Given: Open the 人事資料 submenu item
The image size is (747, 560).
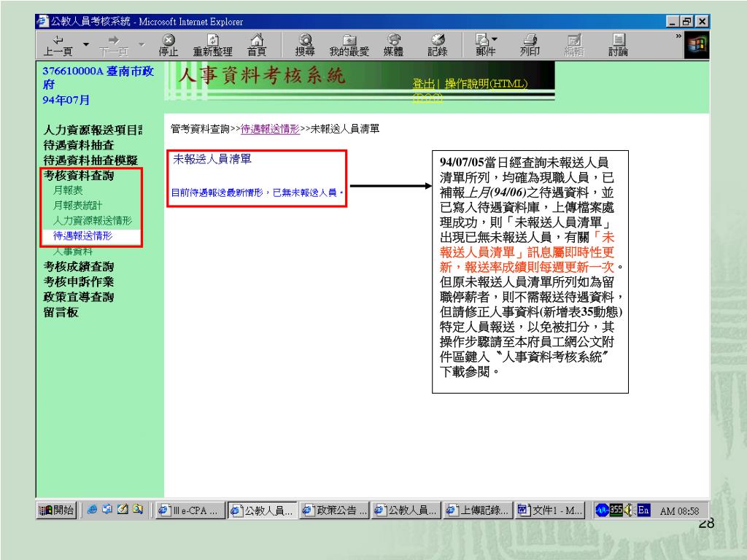Looking at the screenshot, I should tap(73, 251).
